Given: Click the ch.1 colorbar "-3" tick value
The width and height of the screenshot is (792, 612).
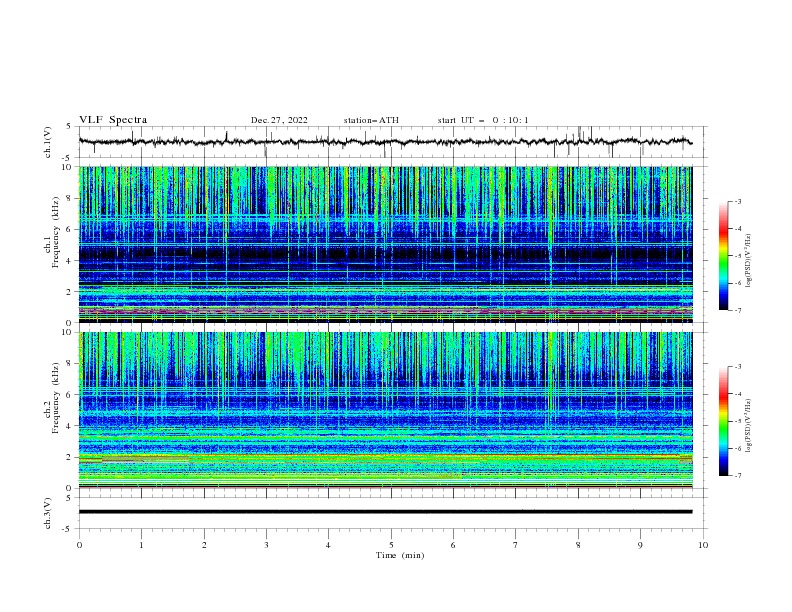Looking at the screenshot, I should point(737,201).
